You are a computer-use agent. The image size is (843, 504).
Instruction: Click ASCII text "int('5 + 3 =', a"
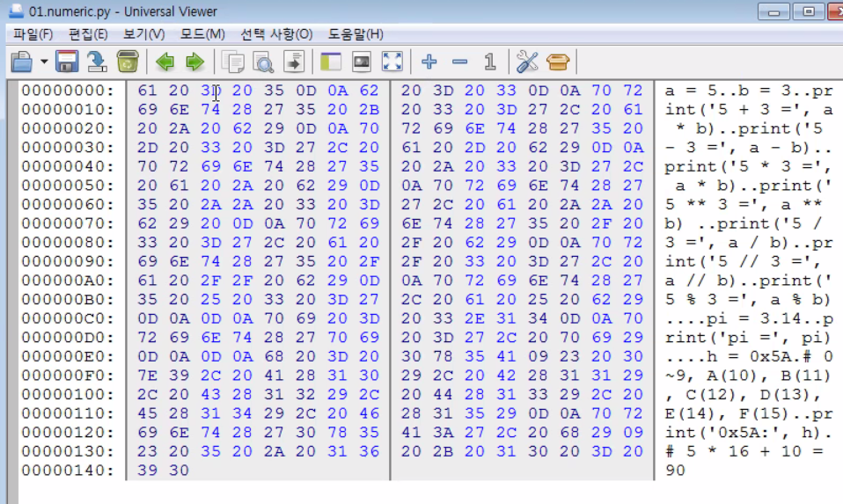[748, 110]
